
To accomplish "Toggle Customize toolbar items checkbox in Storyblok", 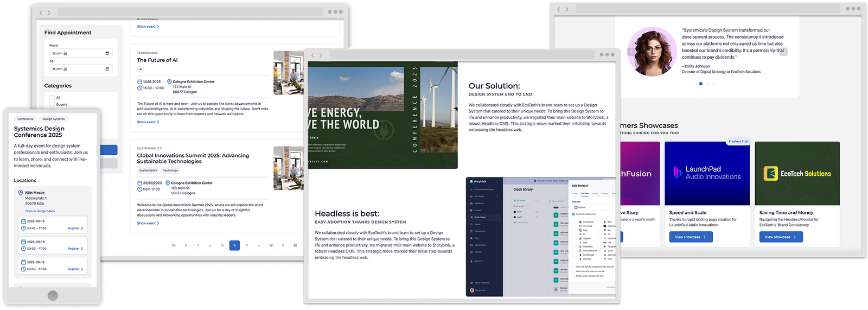I will pos(574,214).
